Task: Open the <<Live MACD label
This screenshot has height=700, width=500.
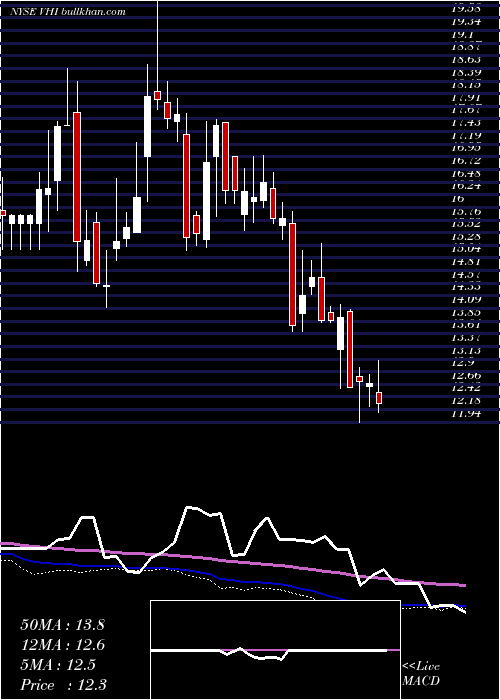Action: 421,674
